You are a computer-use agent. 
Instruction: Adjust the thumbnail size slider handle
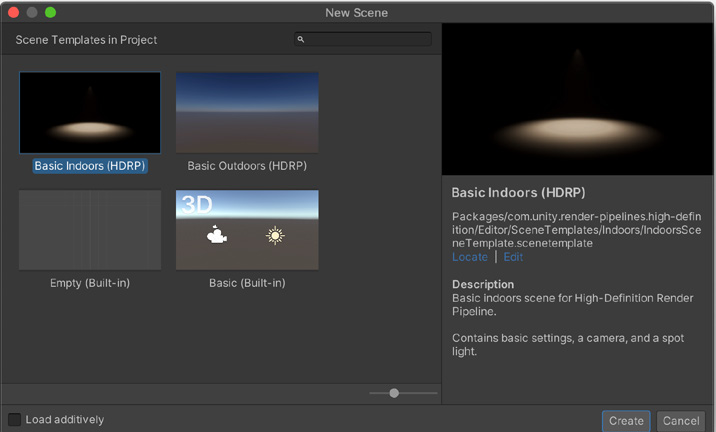pos(394,393)
